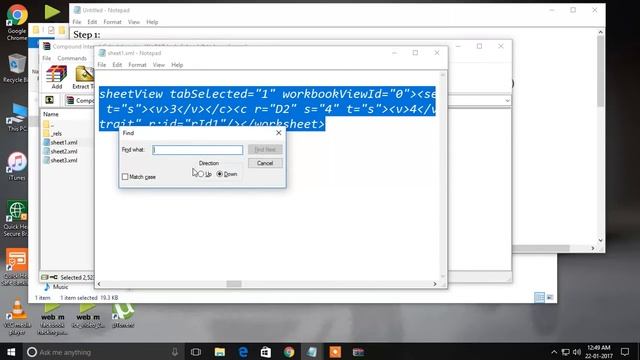The width and height of the screenshot is (640, 360).
Task: Open VLC media player desktop shortcut
Action: click(x=17, y=317)
